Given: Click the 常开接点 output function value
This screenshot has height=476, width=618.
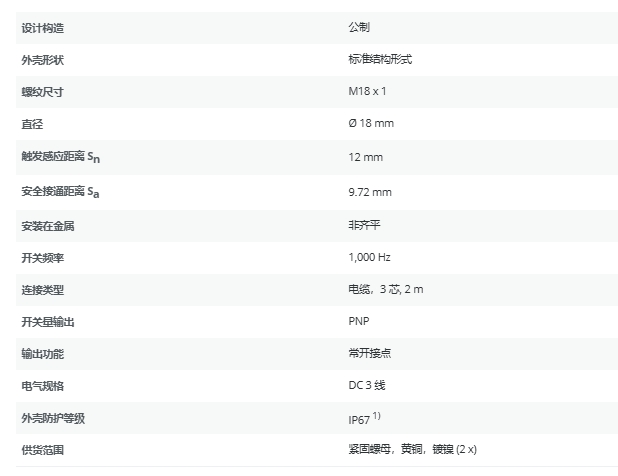Looking at the screenshot, I should pyautogui.click(x=370, y=353).
